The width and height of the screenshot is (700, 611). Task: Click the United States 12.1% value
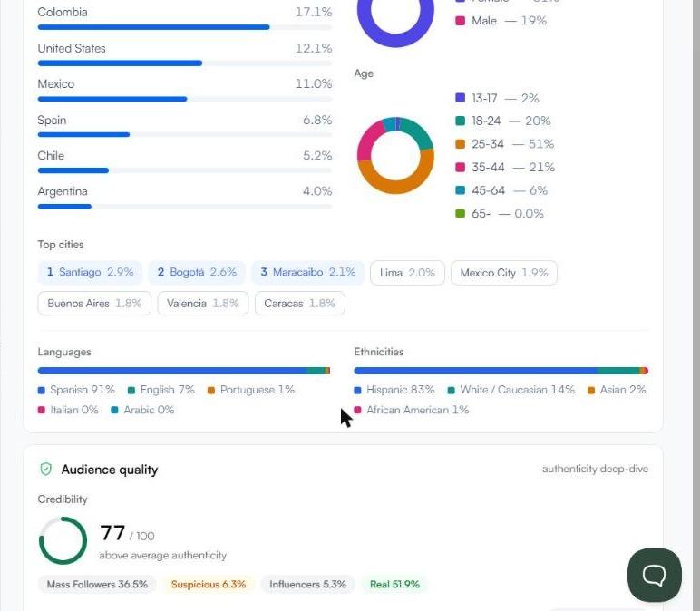314,48
